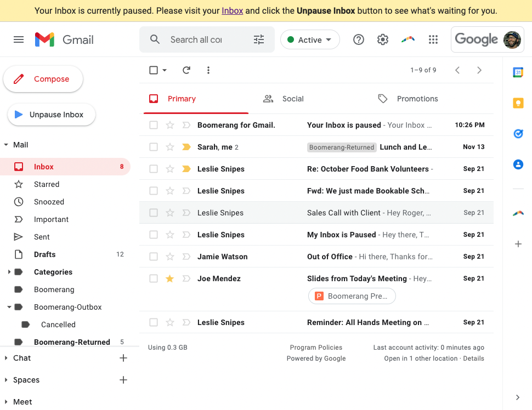Open Contacts from the side panel
Image resolution: width=532 pixels, height=410 pixels.
[518, 164]
